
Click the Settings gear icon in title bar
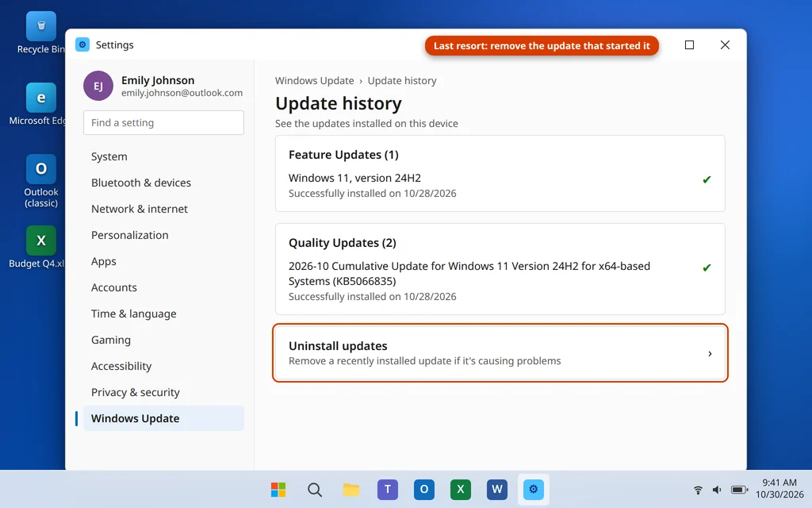tap(82, 44)
